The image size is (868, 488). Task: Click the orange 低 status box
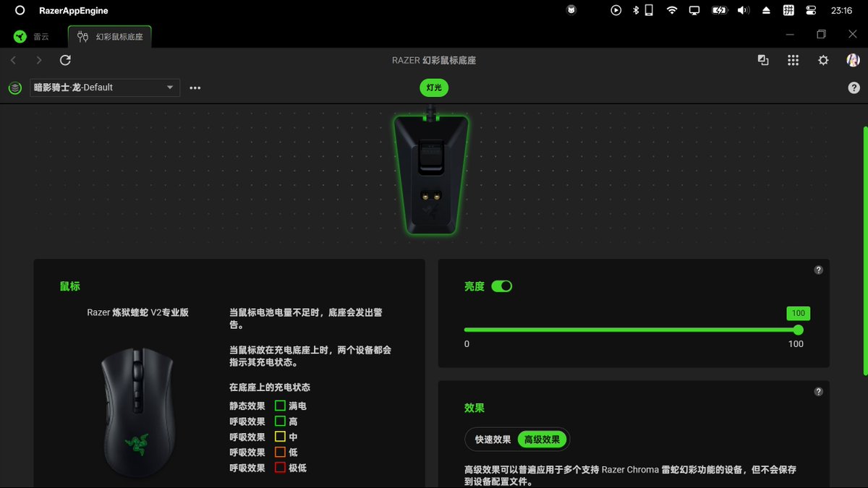coord(280,452)
